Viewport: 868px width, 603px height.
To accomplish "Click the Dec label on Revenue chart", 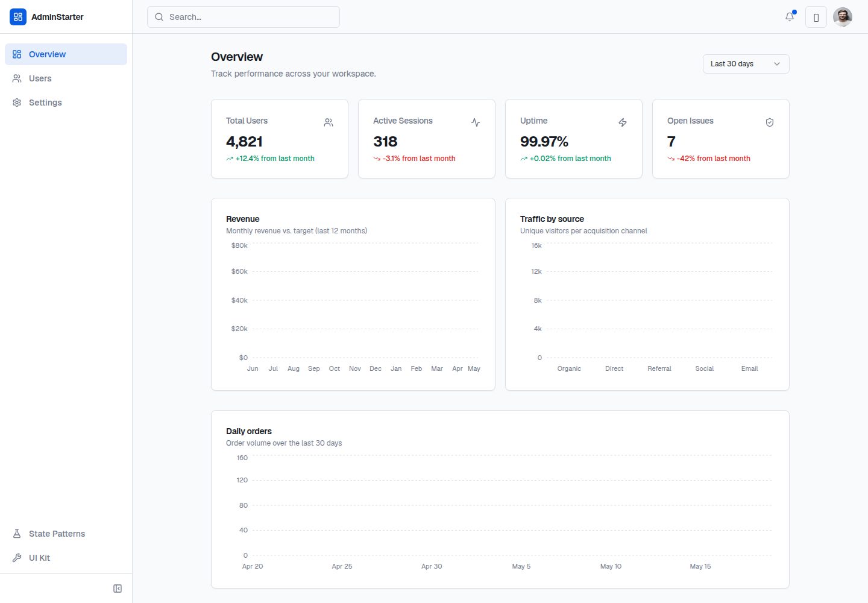I will coord(376,368).
